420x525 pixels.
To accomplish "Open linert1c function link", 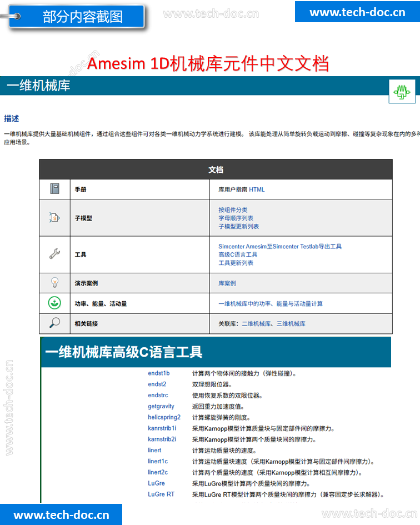I will [x=158, y=461].
